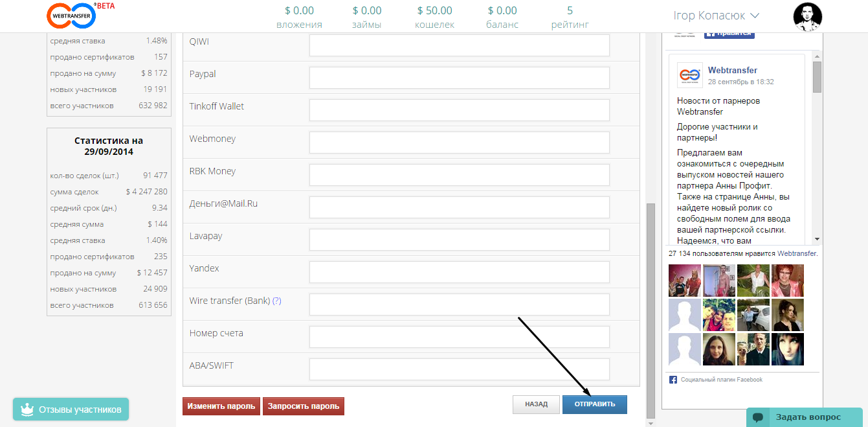Click the Запросить пароль button
Screen dimensions: 868x427
(x=304, y=406)
